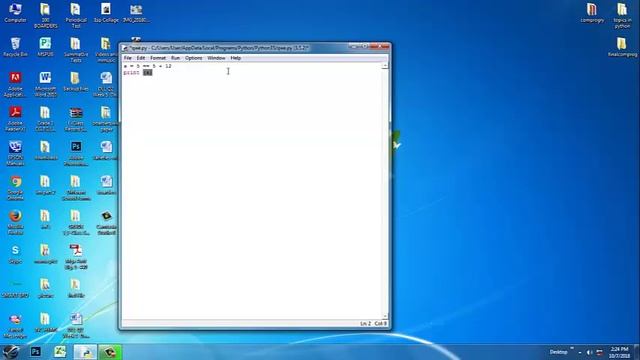Open Photoshop from the taskbar
The height and width of the screenshot is (360, 640).
pyautogui.click(x=36, y=352)
